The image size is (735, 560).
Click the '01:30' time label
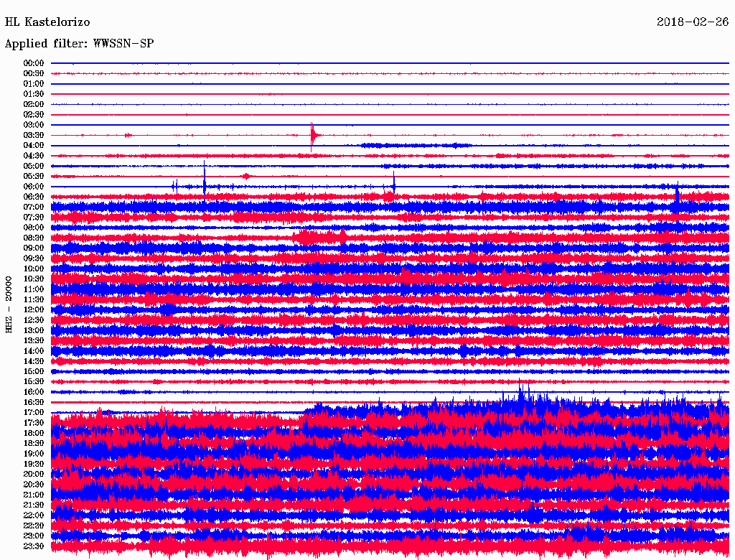[33, 94]
